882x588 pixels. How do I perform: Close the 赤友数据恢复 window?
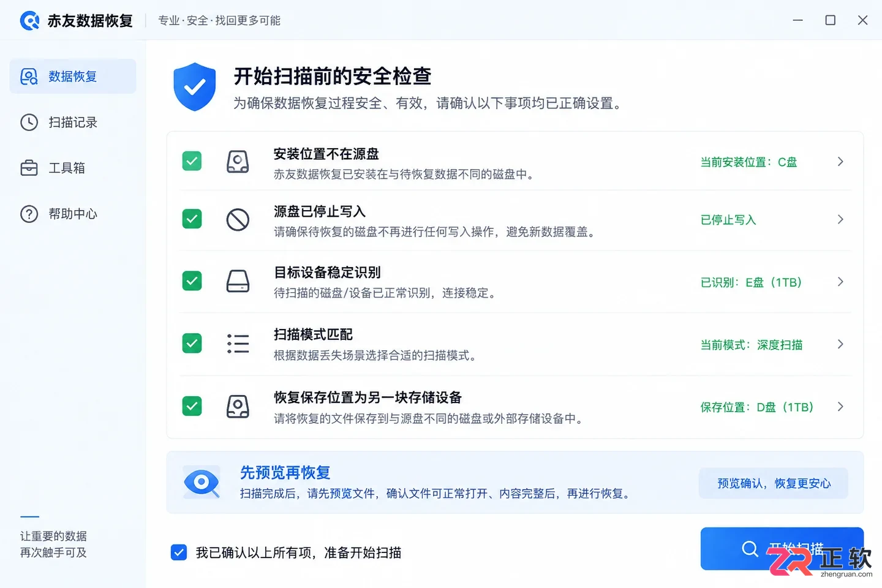pyautogui.click(x=863, y=20)
